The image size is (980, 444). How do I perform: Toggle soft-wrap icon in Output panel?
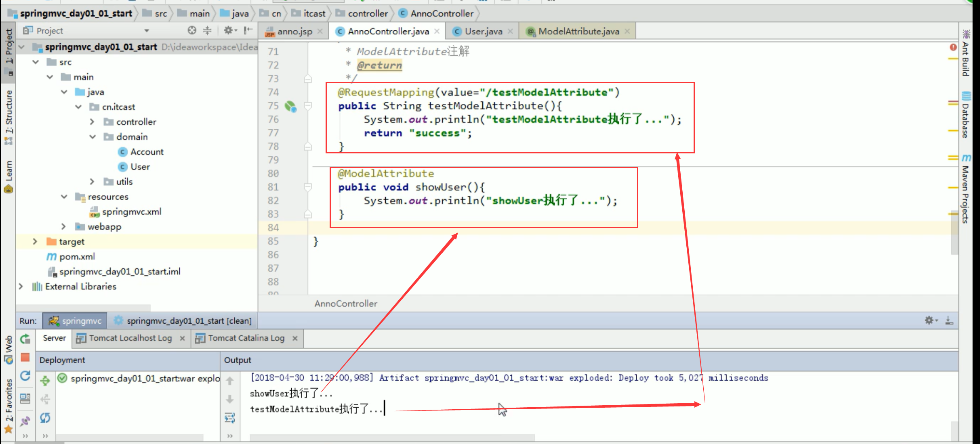(230, 418)
